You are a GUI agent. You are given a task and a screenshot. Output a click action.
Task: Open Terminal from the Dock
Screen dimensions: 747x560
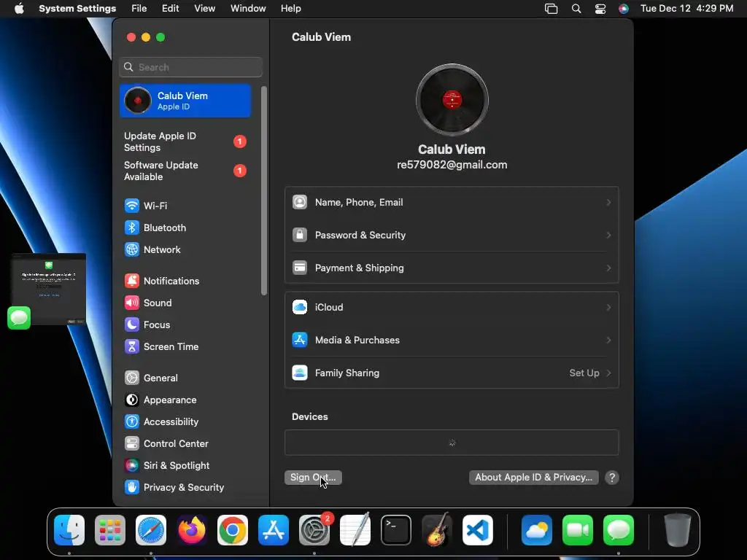[x=396, y=530]
